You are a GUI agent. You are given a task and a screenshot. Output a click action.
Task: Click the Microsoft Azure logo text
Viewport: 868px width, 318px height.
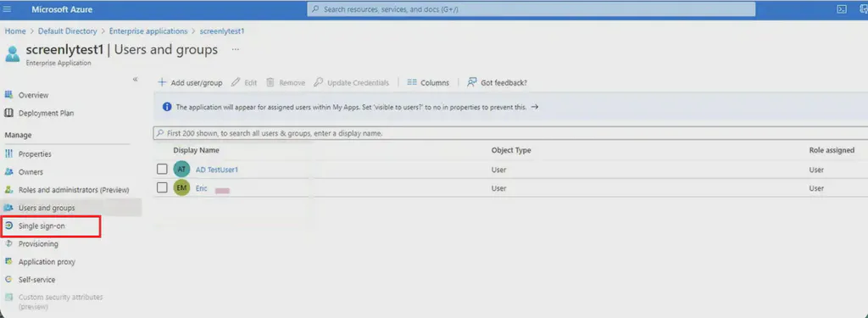62,9
